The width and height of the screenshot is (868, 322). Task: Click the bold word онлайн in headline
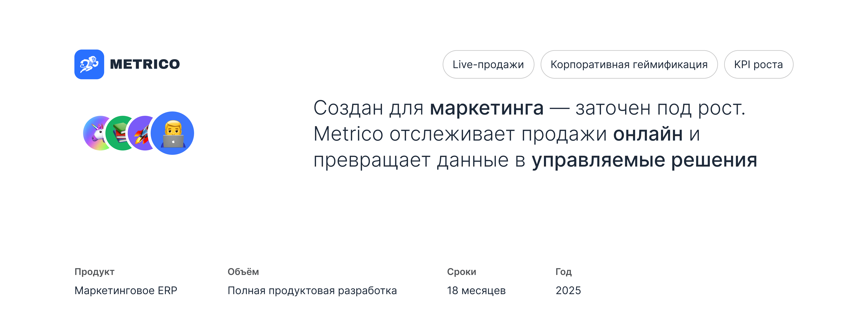click(x=648, y=134)
